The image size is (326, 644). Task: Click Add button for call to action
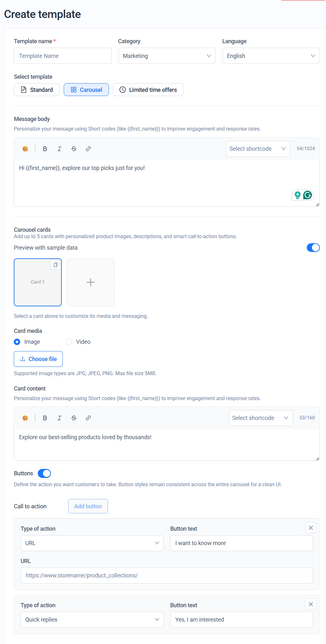point(88,506)
